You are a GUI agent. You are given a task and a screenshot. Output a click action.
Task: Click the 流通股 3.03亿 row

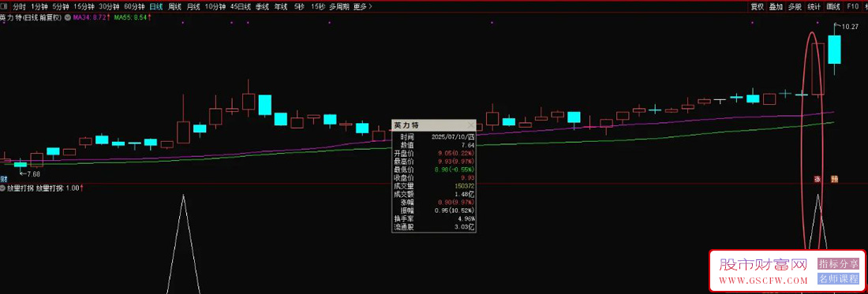(x=434, y=227)
